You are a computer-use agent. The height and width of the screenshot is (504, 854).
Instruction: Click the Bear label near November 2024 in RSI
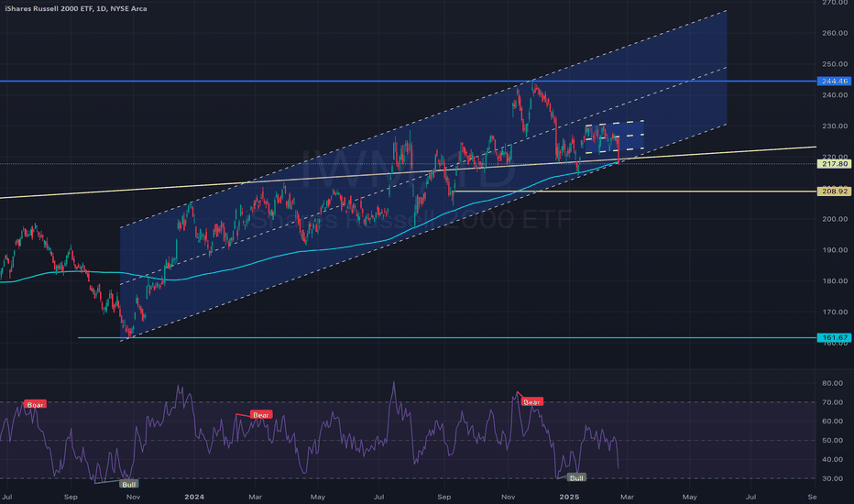pyautogui.click(x=531, y=402)
